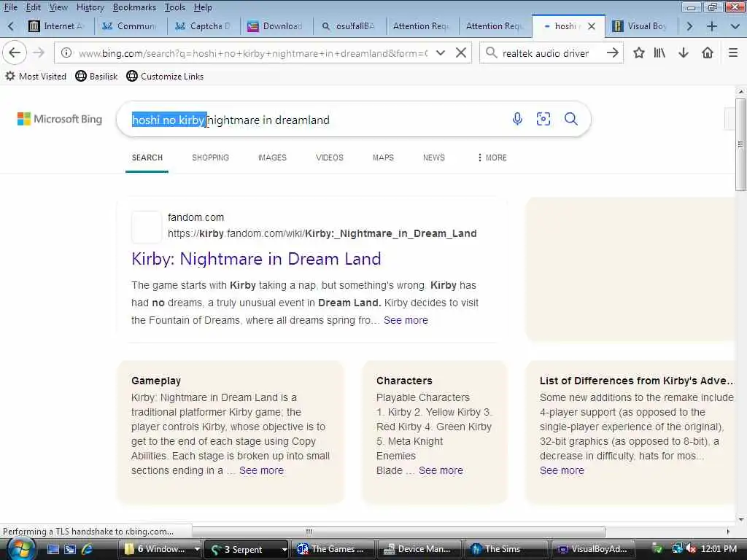Viewport: 747px width, 560px height.
Task: Open the Library icon in toolbar
Action: tap(659, 52)
